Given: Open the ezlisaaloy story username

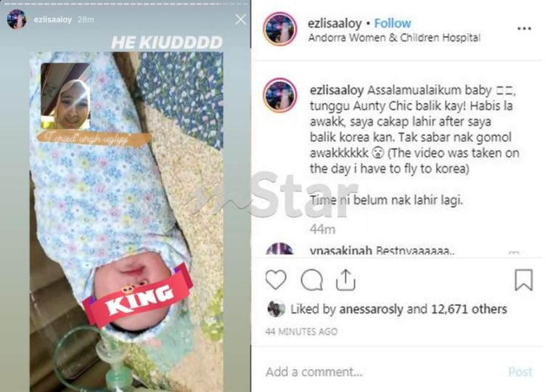Looking at the screenshot, I should [x=53, y=20].
